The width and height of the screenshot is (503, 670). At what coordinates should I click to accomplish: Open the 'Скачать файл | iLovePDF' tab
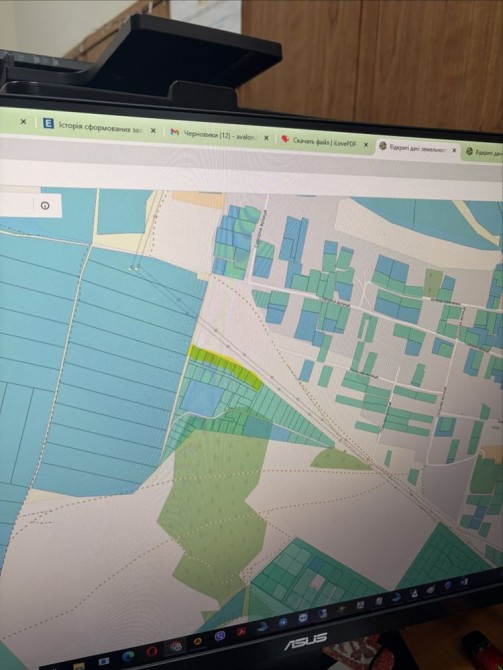click(x=324, y=142)
